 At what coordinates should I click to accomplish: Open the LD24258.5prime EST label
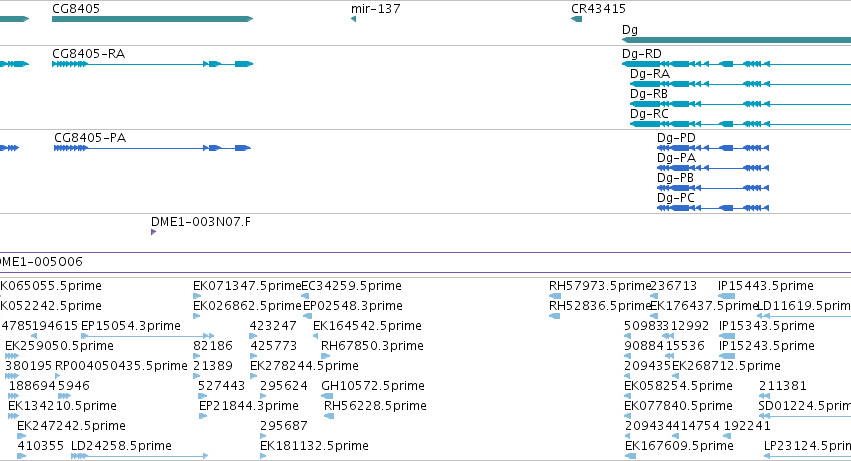121,446
